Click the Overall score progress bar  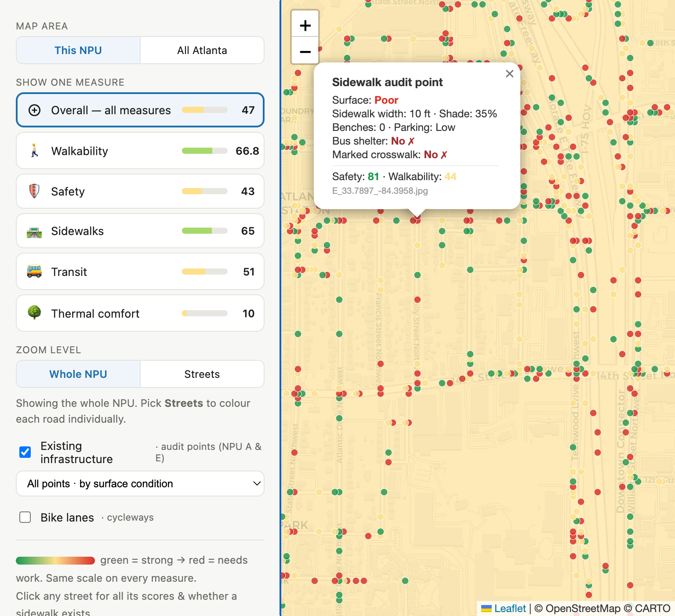tap(205, 110)
